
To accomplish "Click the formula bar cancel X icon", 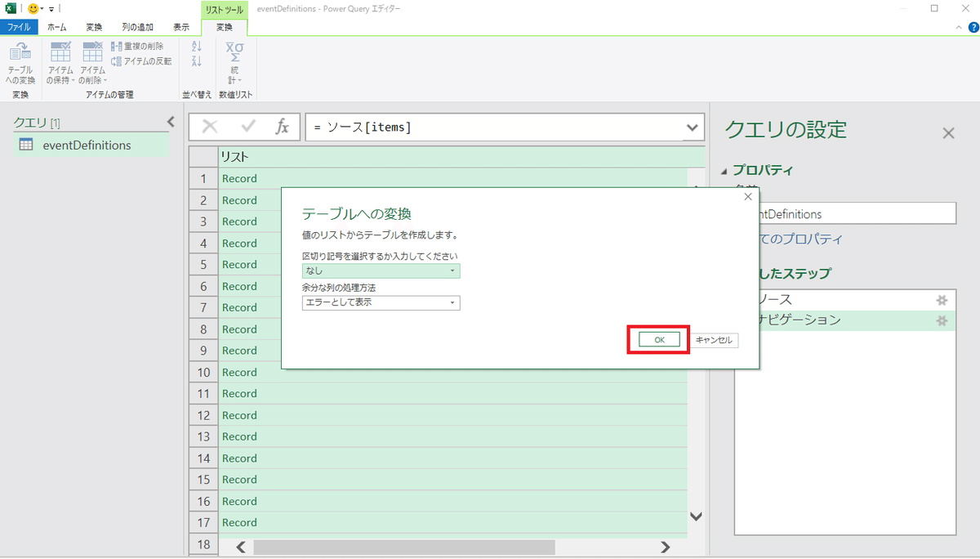I will click(x=210, y=127).
